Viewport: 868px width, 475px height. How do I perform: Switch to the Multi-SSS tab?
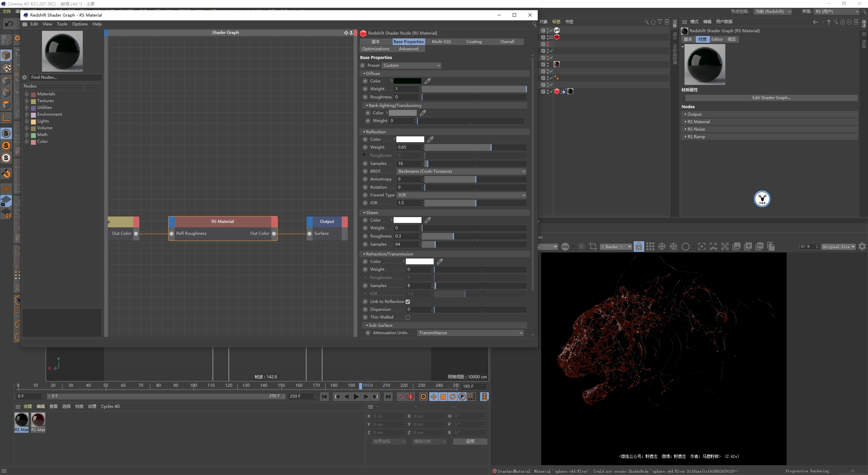[441, 42]
